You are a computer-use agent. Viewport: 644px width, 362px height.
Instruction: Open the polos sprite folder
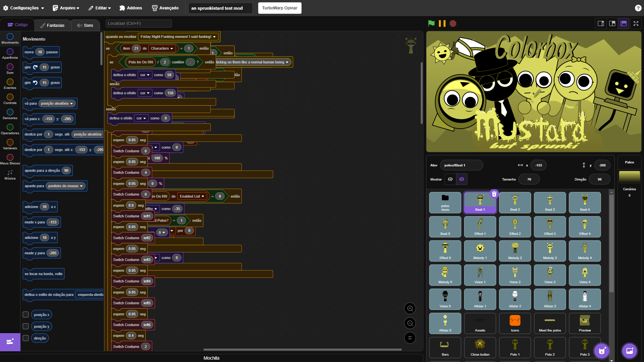445,203
